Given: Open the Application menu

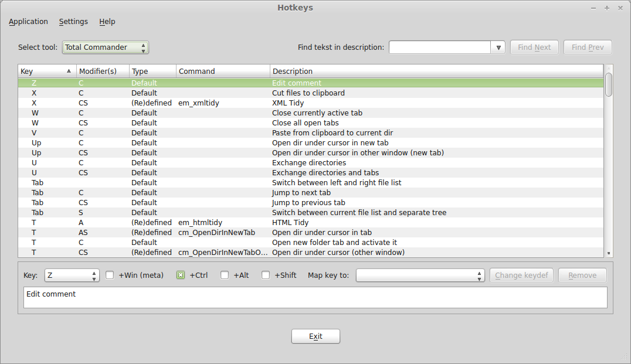Looking at the screenshot, I should (x=28, y=22).
